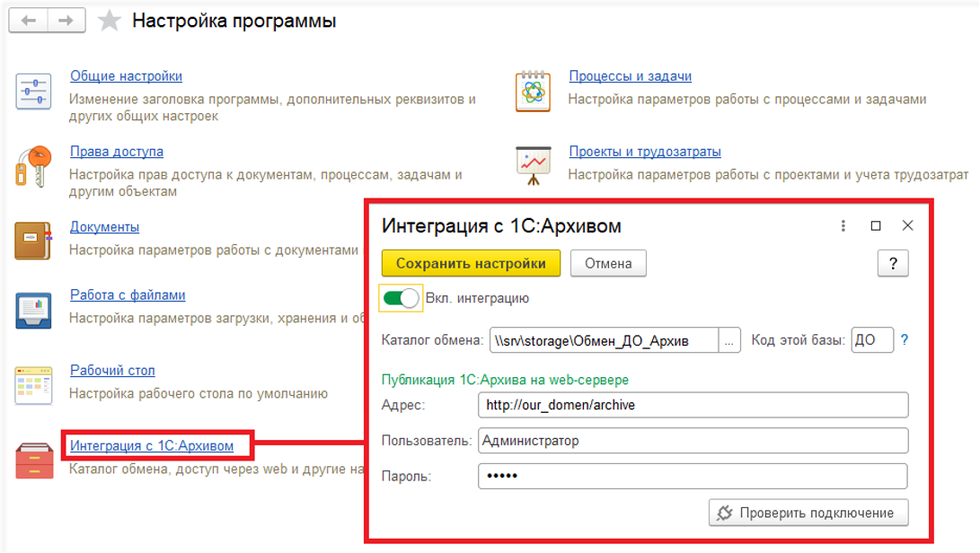Click the chart easel icon for Проекты и трудозатраты
This screenshot has height=553, width=980.
(x=534, y=165)
